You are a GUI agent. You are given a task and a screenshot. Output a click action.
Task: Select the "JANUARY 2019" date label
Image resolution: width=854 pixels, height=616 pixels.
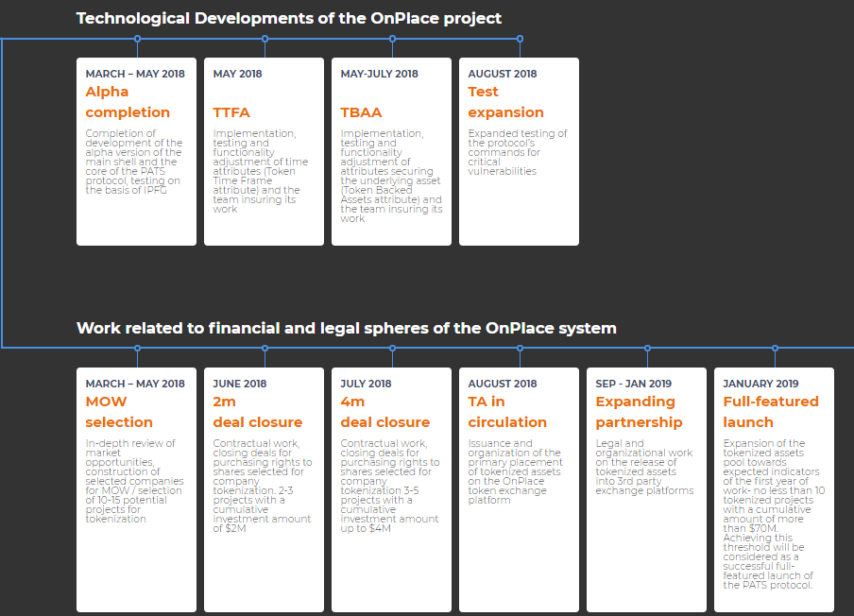760,384
